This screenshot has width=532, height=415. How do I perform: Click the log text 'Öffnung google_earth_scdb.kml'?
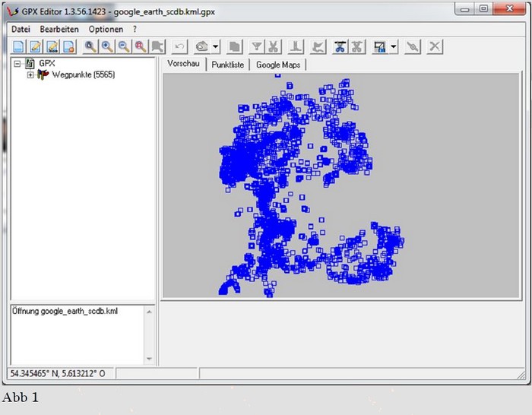(x=65, y=311)
